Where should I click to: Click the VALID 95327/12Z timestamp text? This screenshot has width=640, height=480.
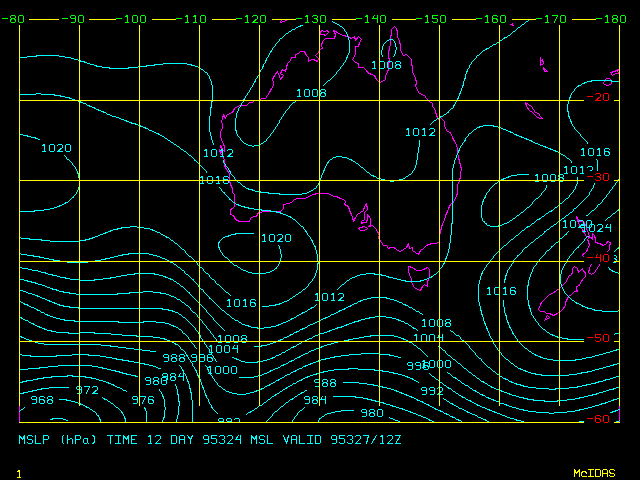tap(343, 440)
